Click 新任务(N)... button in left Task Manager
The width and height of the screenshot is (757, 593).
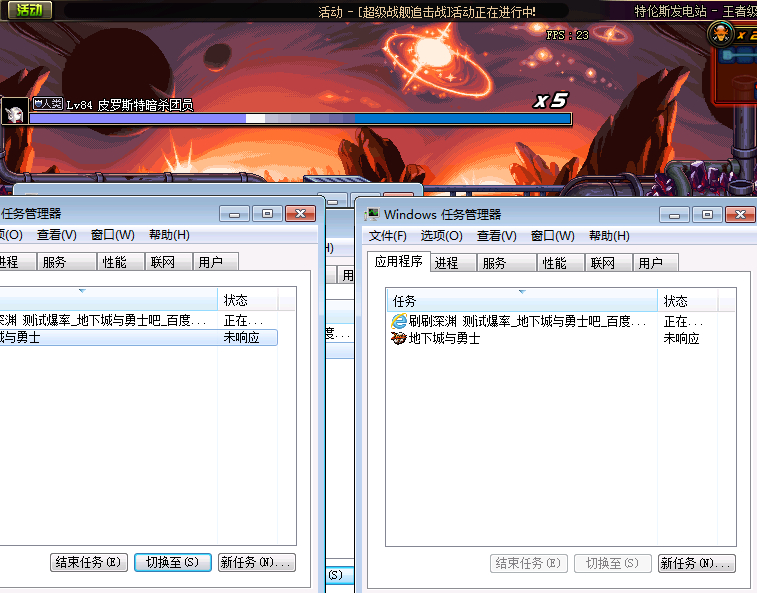pyautogui.click(x=257, y=562)
